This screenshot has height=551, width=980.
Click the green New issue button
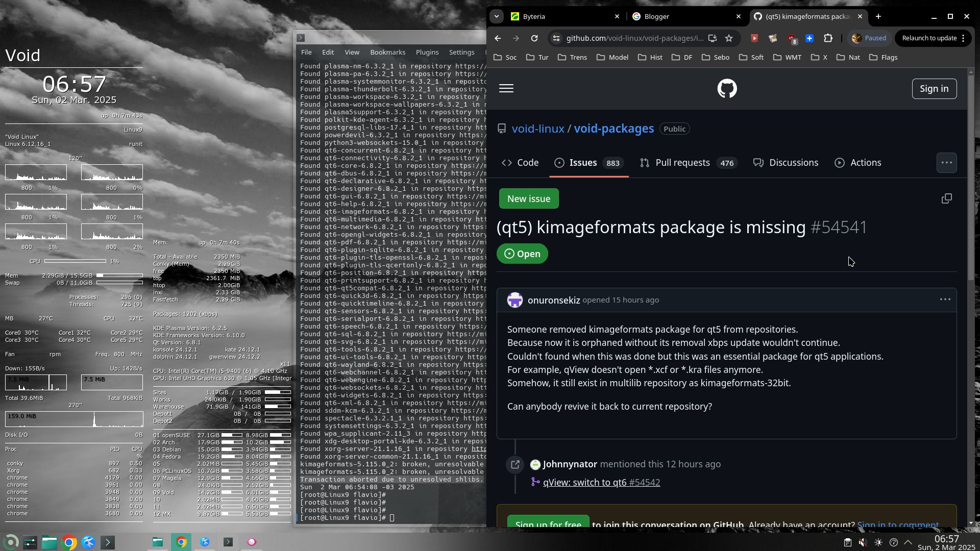coord(529,198)
